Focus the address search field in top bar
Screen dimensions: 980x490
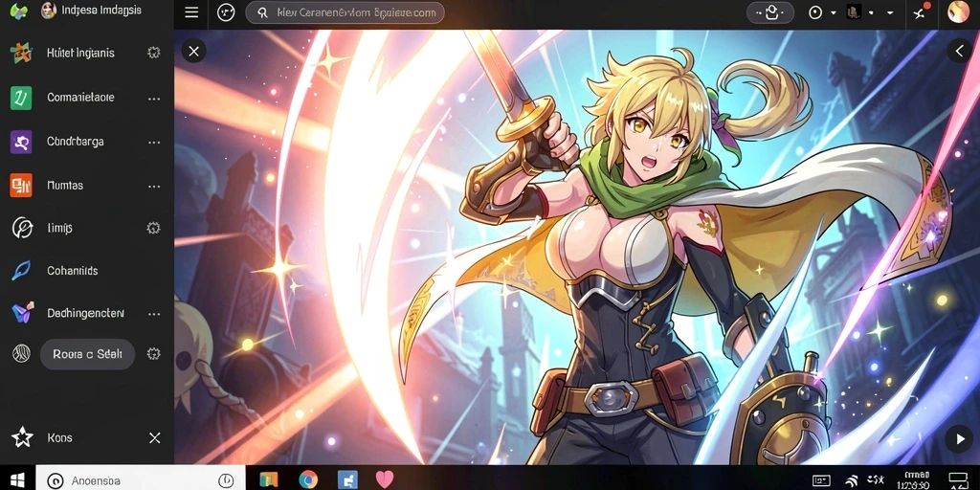345,12
